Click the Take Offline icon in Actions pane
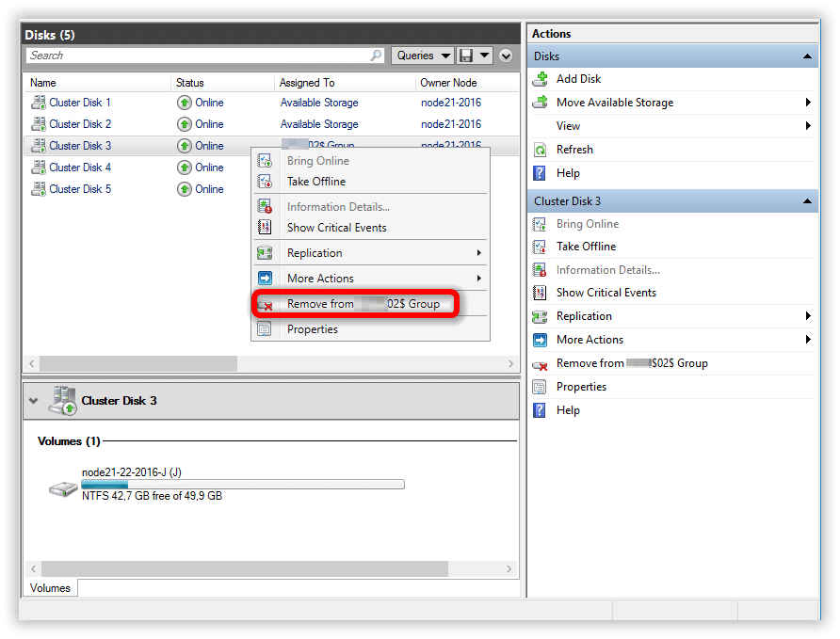The image size is (840, 639). pyautogui.click(x=541, y=247)
